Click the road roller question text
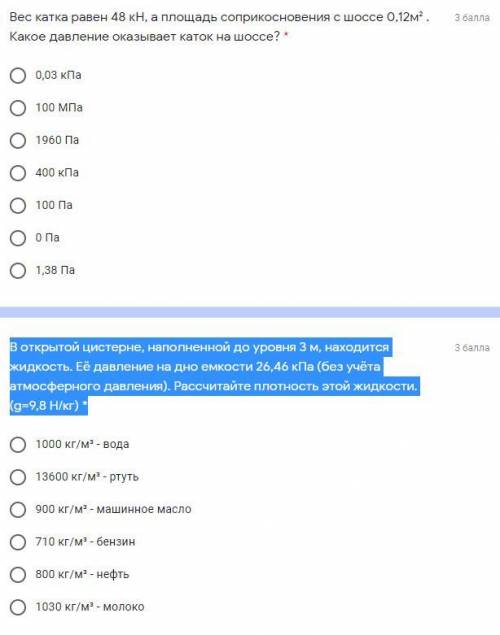The width and height of the screenshot is (500, 635). coord(219,27)
